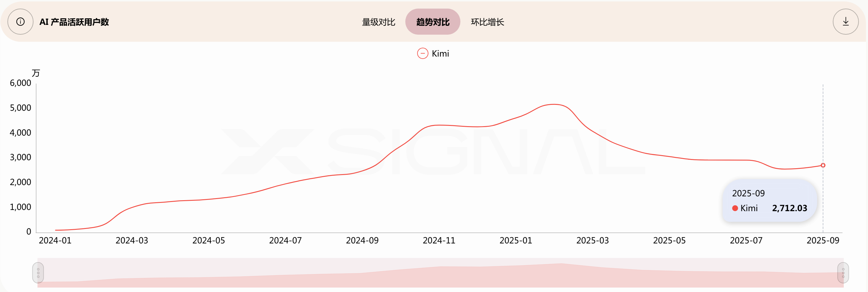The width and height of the screenshot is (868, 292).
Task: Click the 6,000 y-axis label
Action: coord(20,83)
